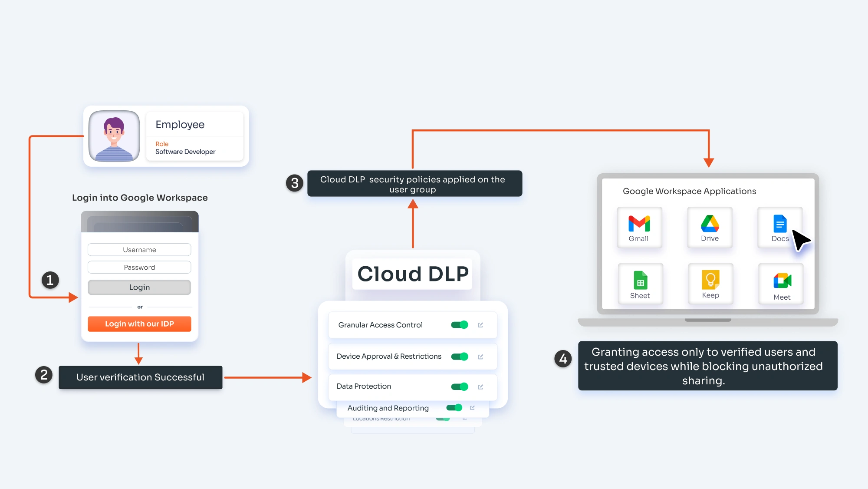Toggle the Locations Restriction switch
The height and width of the screenshot is (489, 868).
coord(443,418)
